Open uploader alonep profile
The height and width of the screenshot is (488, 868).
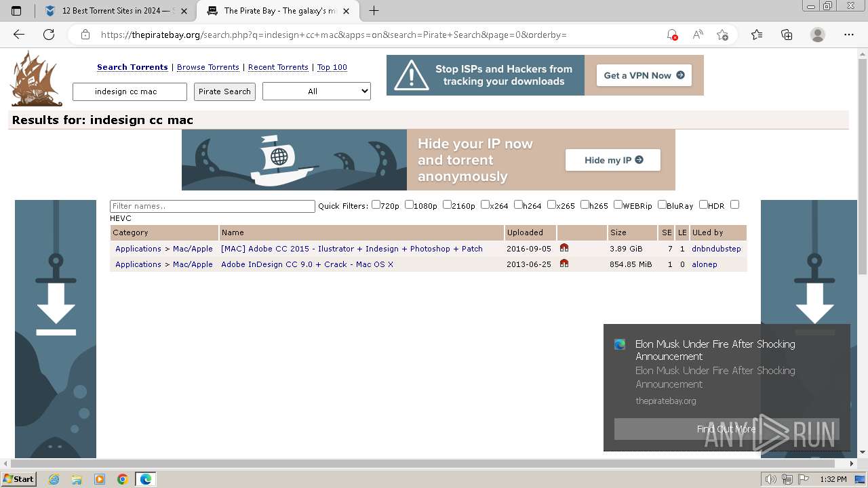coord(705,264)
